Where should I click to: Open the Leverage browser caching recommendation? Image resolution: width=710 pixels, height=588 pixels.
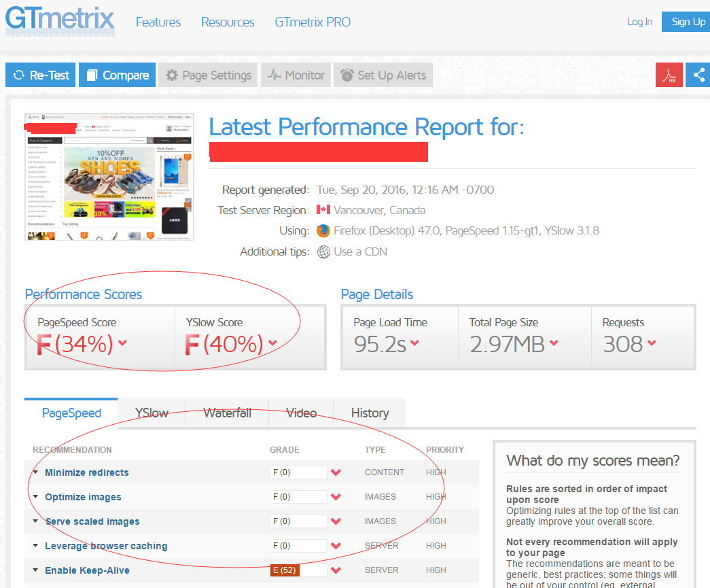[106, 546]
